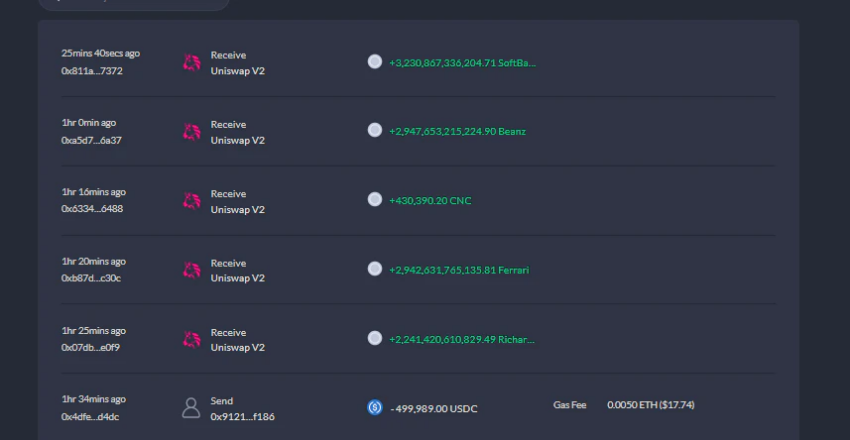The width and height of the screenshot is (850, 440).
Task: Click the Uniswap icon in the Ferrari row
Action: point(191,270)
